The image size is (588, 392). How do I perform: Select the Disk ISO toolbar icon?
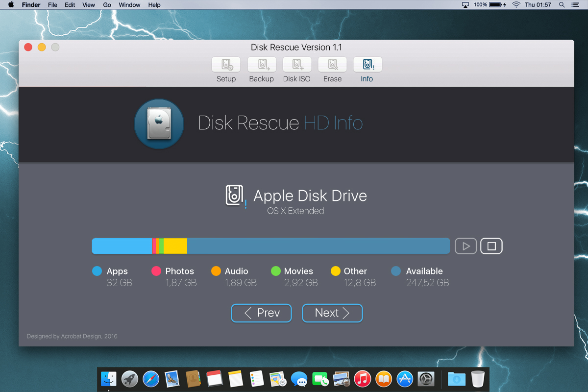pos(297,65)
